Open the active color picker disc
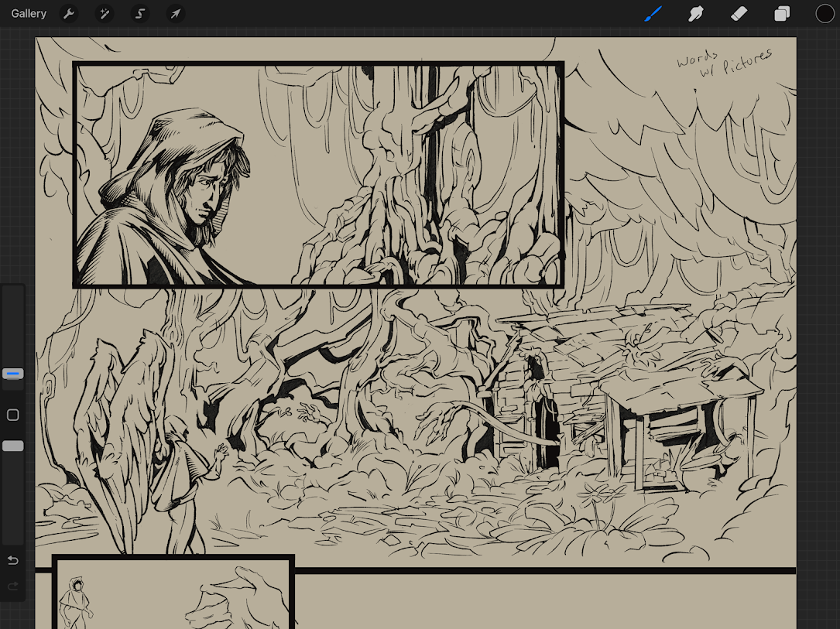 click(823, 13)
